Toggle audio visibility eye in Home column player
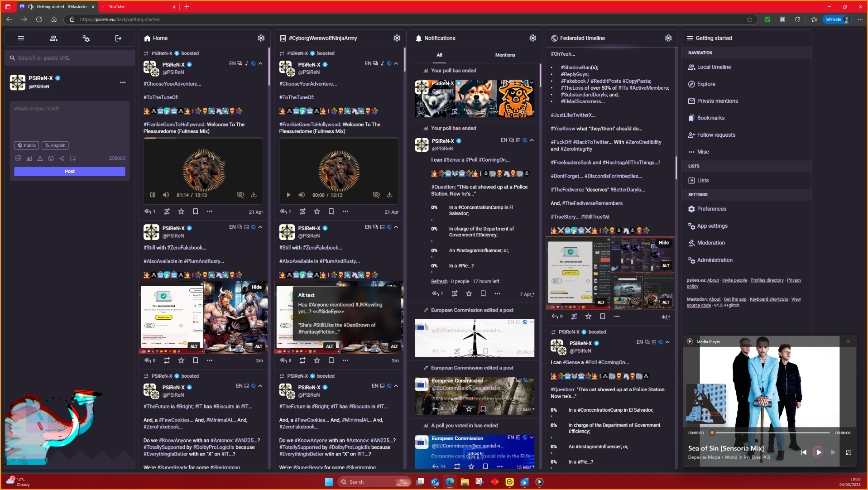The image size is (868, 490). click(x=240, y=195)
